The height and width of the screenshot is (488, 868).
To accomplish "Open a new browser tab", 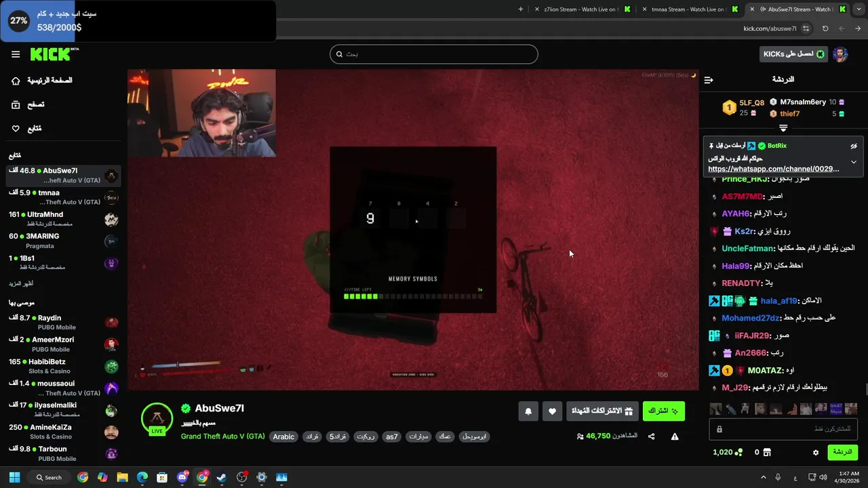I will pos(521,9).
